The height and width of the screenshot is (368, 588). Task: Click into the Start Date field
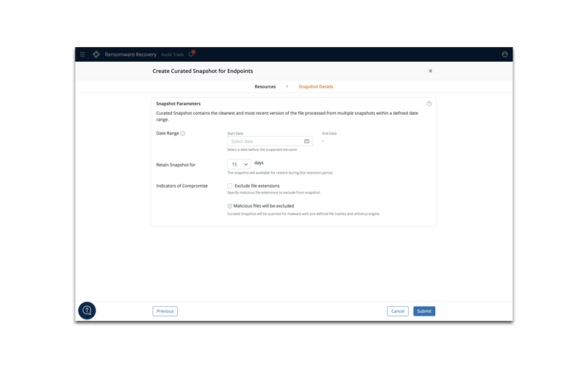[x=263, y=141]
